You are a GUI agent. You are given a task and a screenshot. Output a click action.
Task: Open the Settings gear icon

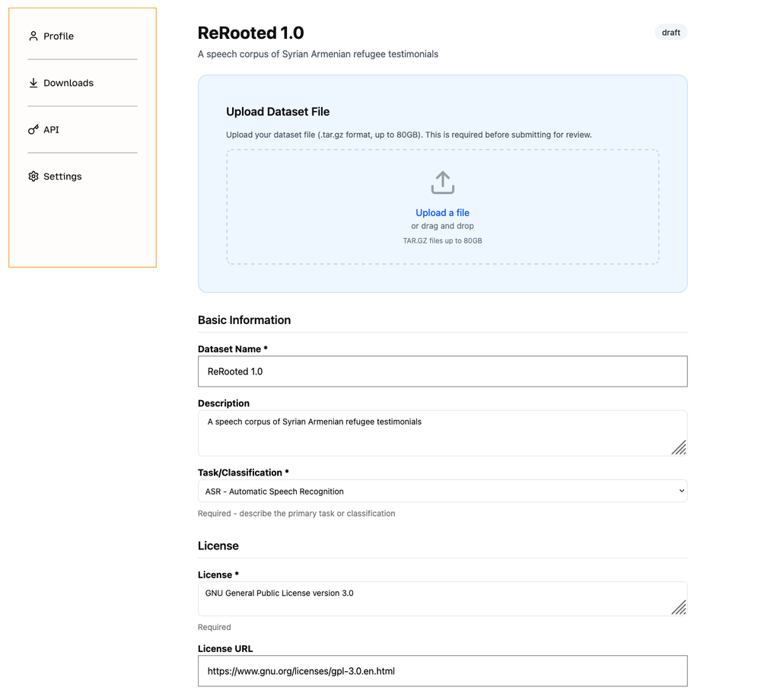click(x=33, y=176)
